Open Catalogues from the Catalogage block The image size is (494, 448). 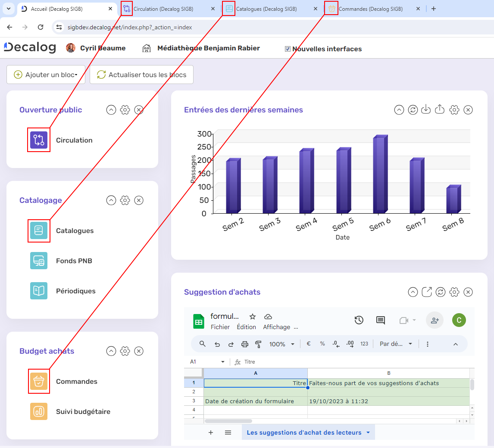[x=39, y=231]
